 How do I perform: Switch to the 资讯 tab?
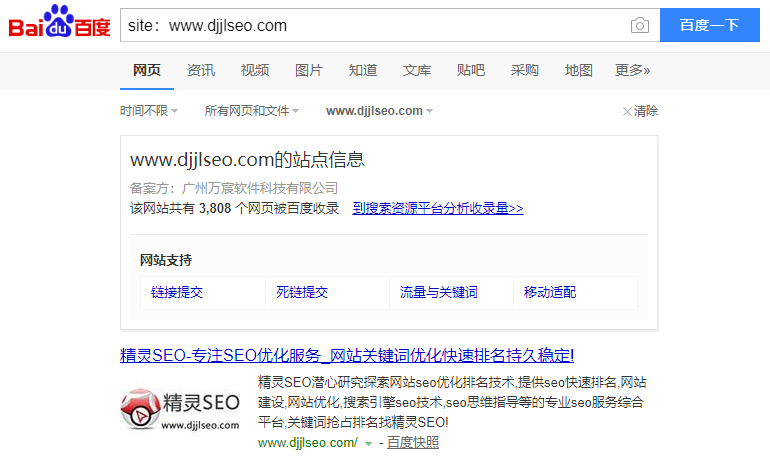point(201,70)
